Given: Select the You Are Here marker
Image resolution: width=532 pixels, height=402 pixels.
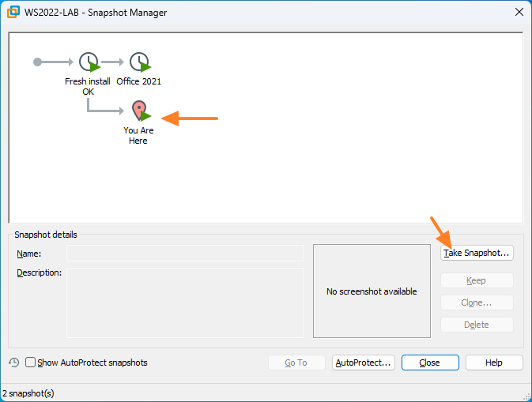Looking at the screenshot, I should tap(141, 111).
